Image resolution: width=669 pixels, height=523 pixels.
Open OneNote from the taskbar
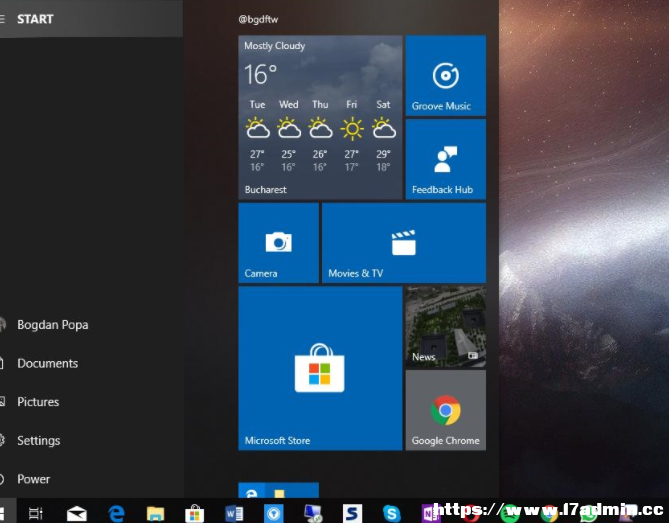click(430, 514)
